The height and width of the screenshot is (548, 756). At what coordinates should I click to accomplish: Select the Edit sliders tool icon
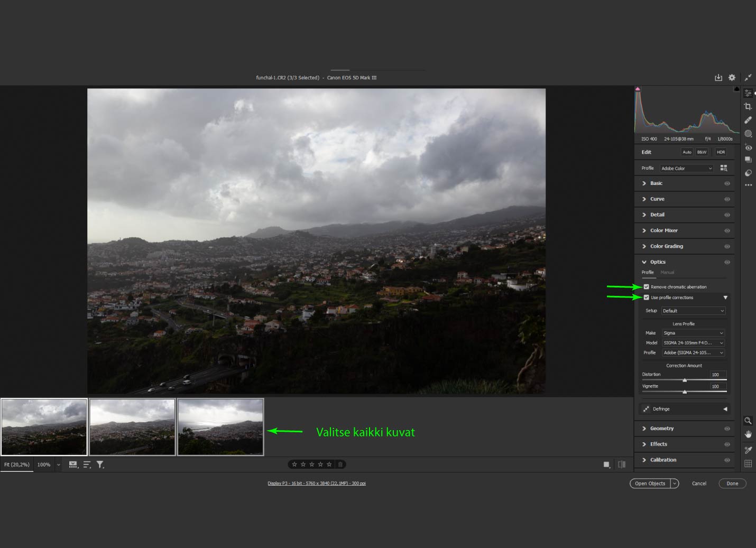pyautogui.click(x=748, y=93)
